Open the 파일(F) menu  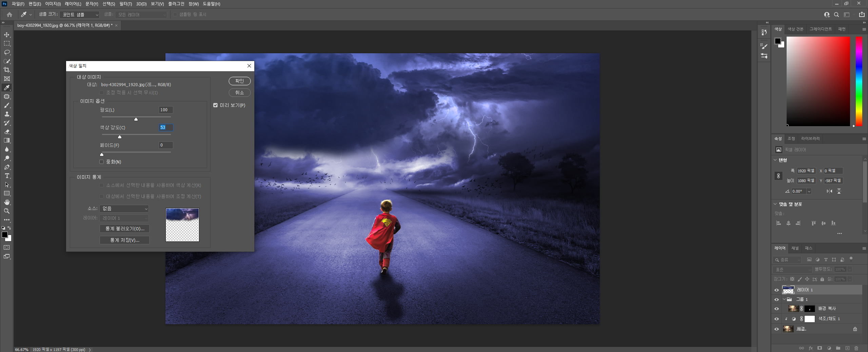tap(18, 4)
